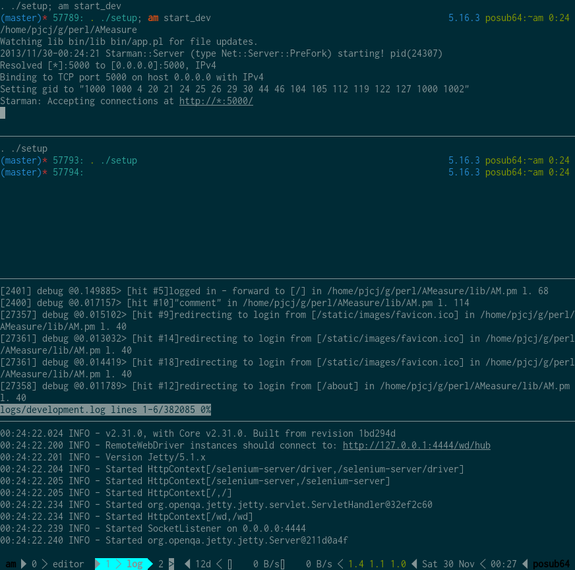The height and width of the screenshot is (570, 575).
Task: Click the empty prompt line '57794:'
Action: [68, 172]
